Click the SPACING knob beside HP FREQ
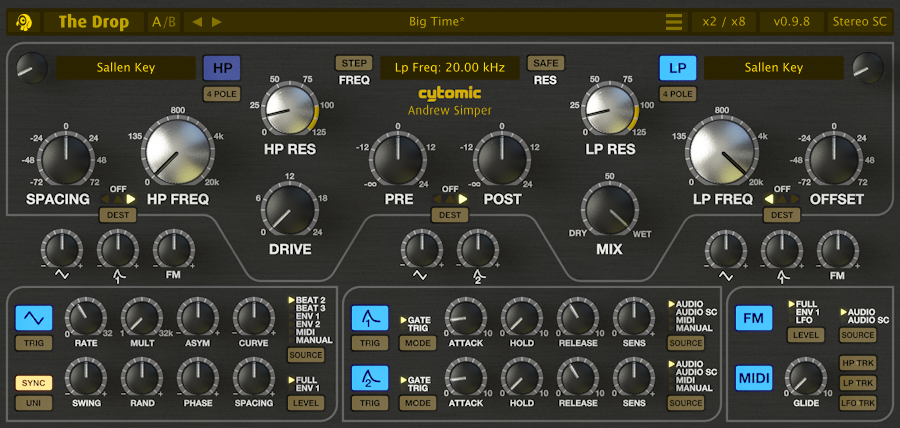Image resolution: width=900 pixels, height=428 pixels. pyautogui.click(x=66, y=157)
